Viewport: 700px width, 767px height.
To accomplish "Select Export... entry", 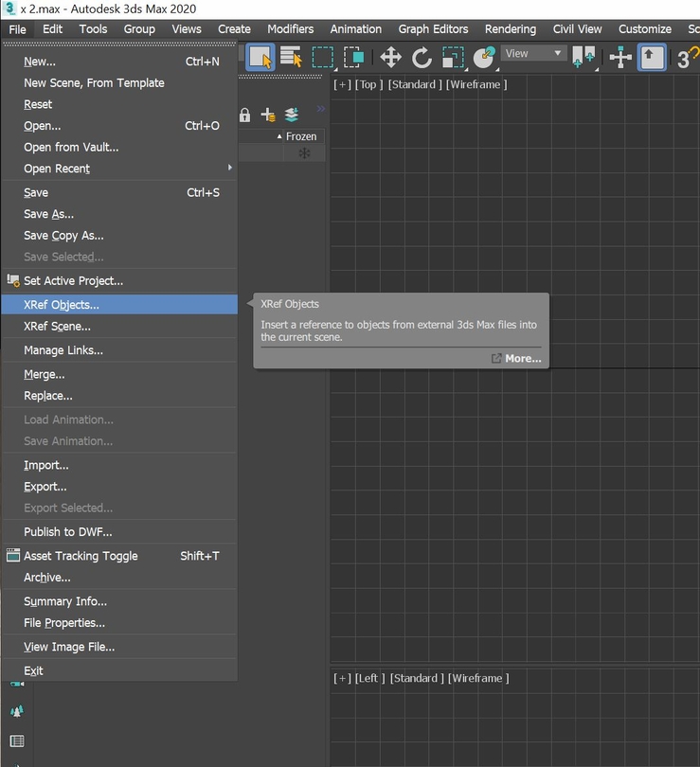I will pyautogui.click(x=120, y=487).
